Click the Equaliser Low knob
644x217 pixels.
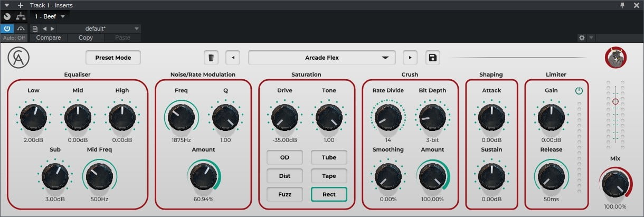33,116
